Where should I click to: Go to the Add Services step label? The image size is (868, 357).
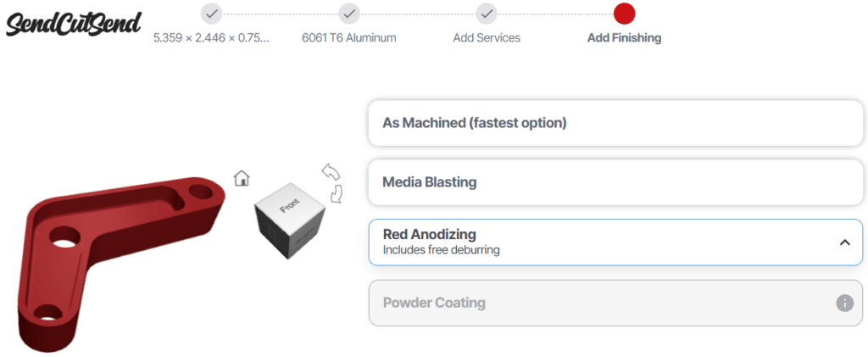487,38
